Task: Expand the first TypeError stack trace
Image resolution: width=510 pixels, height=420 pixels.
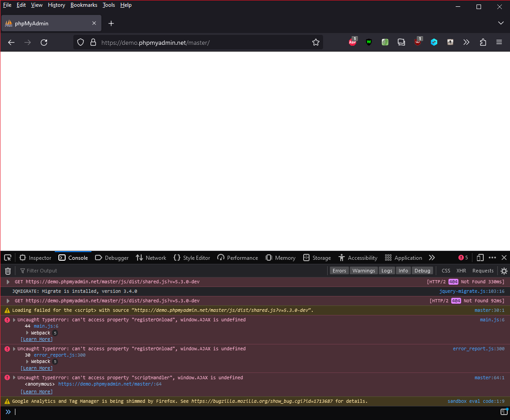Action: (x=14, y=320)
